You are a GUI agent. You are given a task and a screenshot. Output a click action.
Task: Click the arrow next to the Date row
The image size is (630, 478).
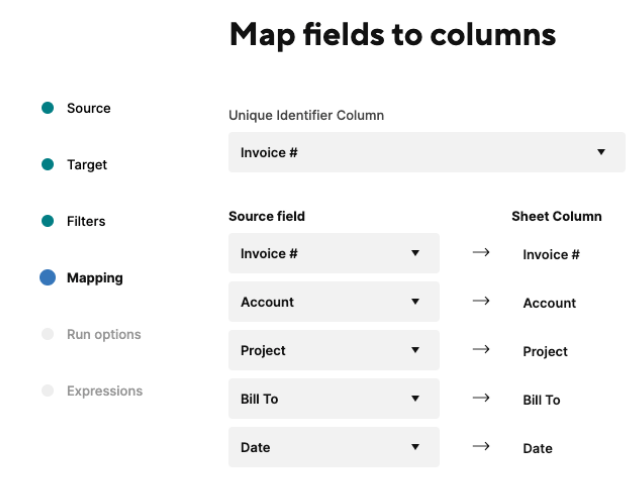(x=480, y=447)
